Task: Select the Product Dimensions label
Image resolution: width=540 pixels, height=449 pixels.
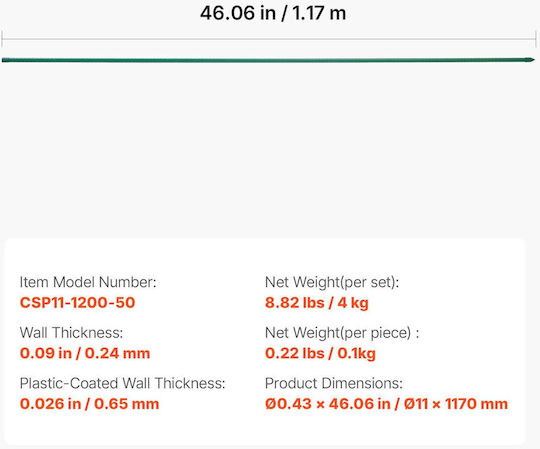Action: [x=334, y=383]
